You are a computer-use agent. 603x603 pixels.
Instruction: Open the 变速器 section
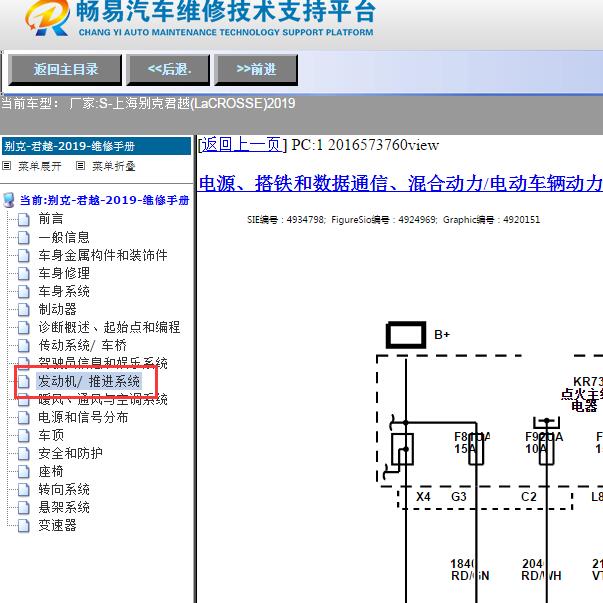[x=57, y=525]
